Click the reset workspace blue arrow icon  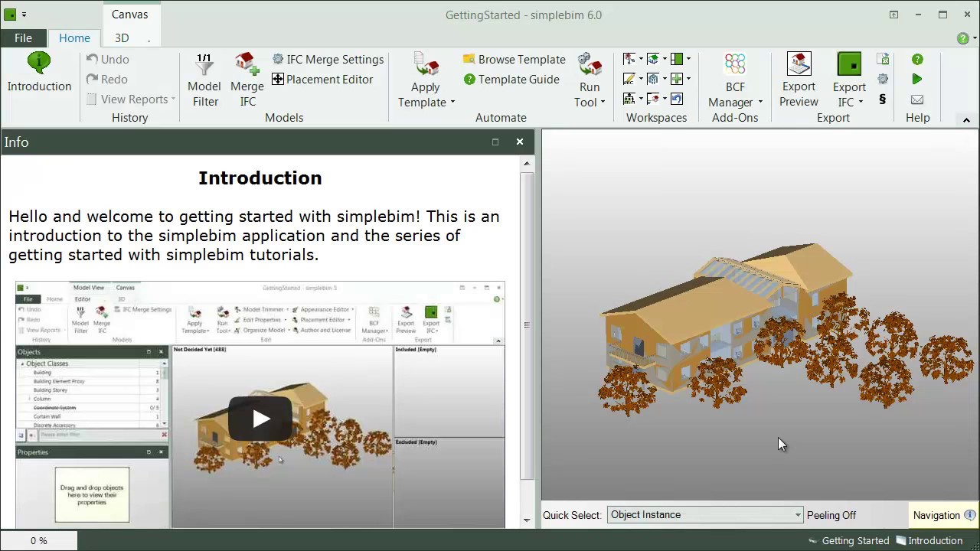coord(677,99)
